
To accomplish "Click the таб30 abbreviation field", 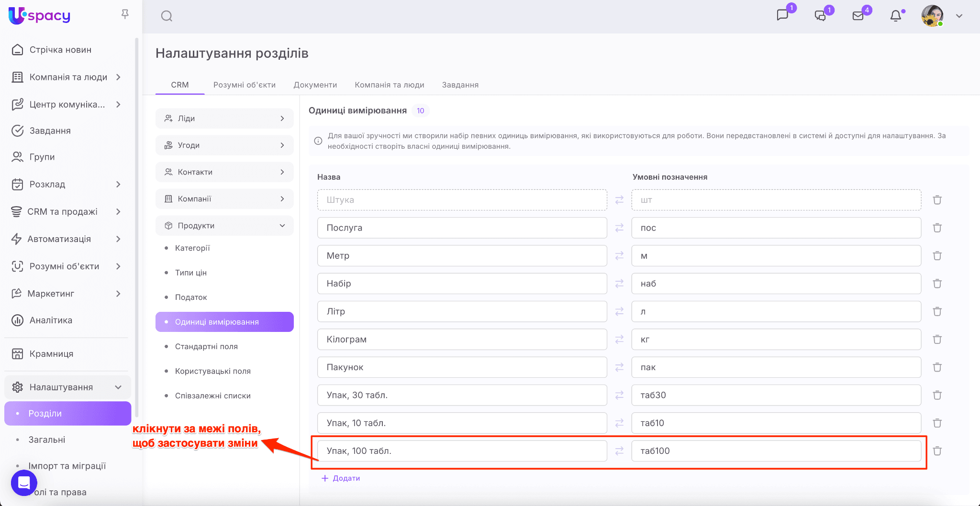I will point(776,395).
